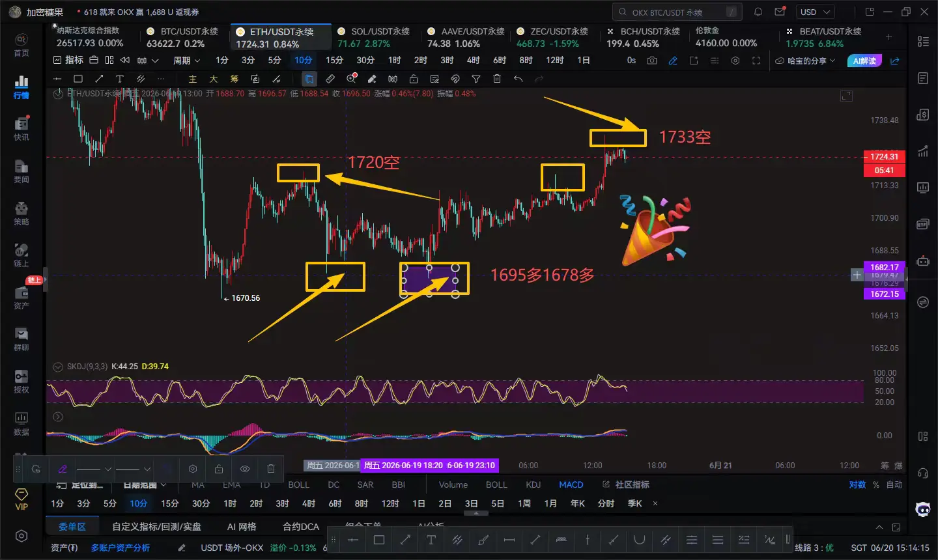938x560 pixels.
Task: Open the first line style dropdown in the floating toolbar
Action: point(94,469)
